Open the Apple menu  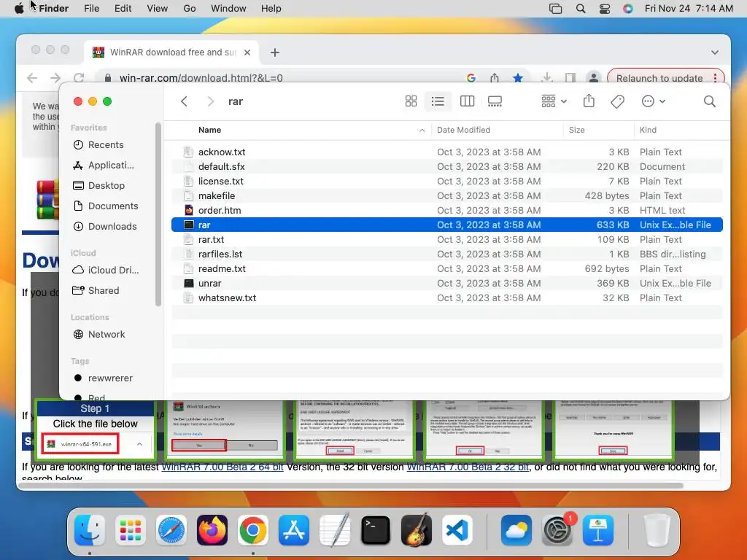click(x=19, y=9)
